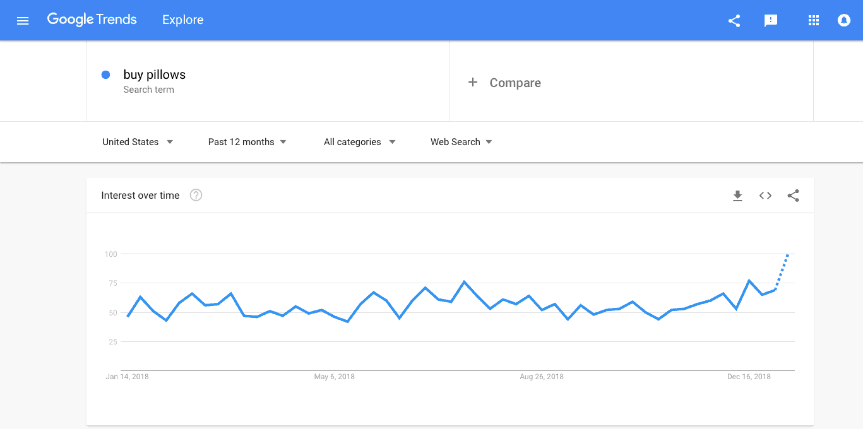This screenshot has height=429, width=863.
Task: Expand the All categories dropdown
Action: coord(359,142)
